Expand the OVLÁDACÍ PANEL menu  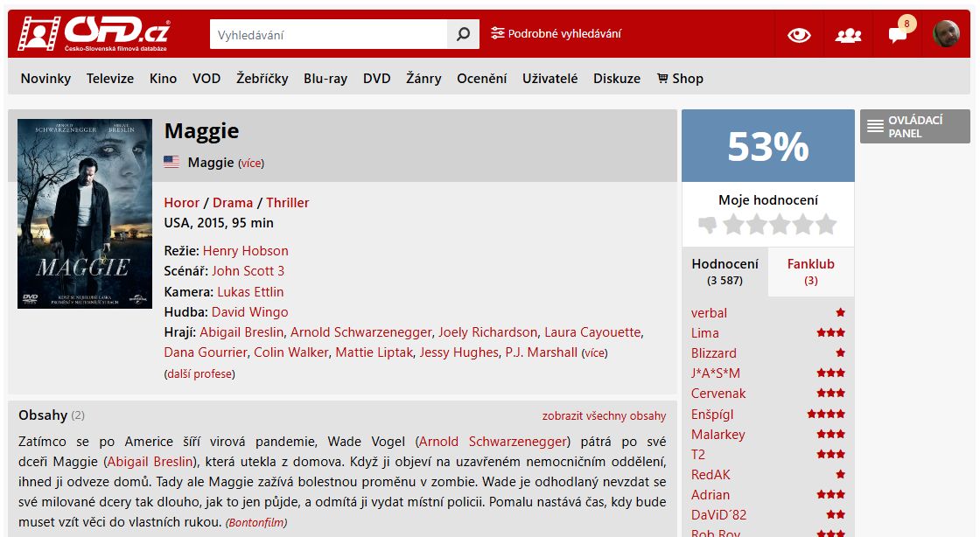tap(915, 127)
